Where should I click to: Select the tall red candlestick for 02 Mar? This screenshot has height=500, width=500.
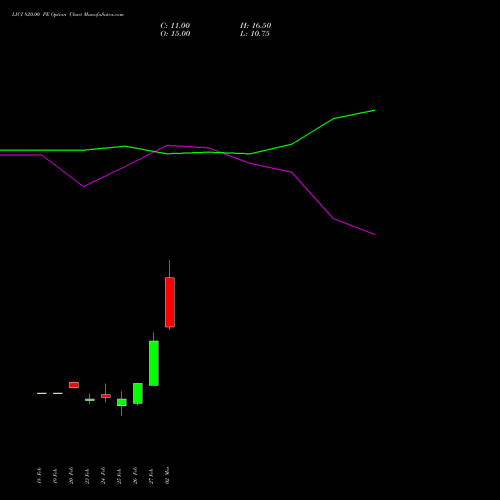click(170, 302)
